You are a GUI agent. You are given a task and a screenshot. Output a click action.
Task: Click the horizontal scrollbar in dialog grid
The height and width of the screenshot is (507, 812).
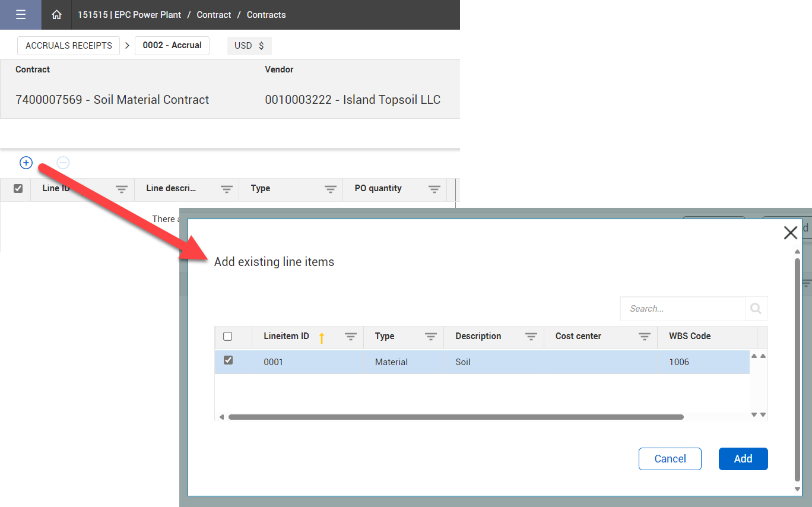[x=456, y=417]
